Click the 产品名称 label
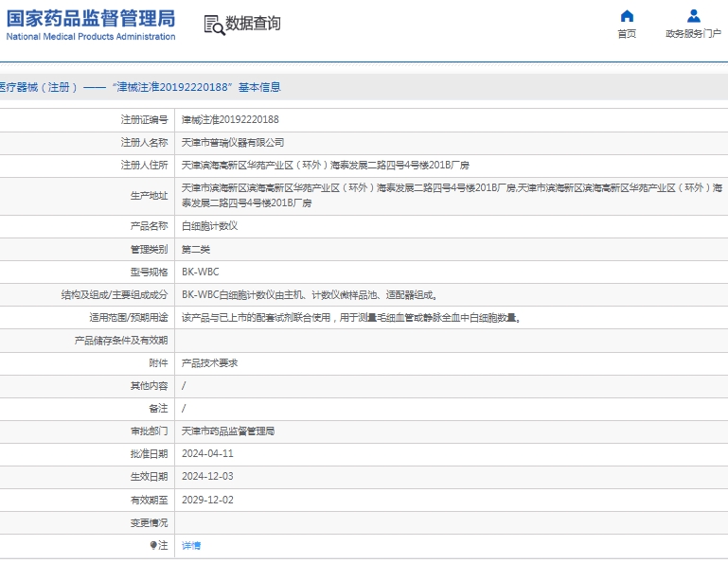Screen dimensions: 728x563 (149, 226)
